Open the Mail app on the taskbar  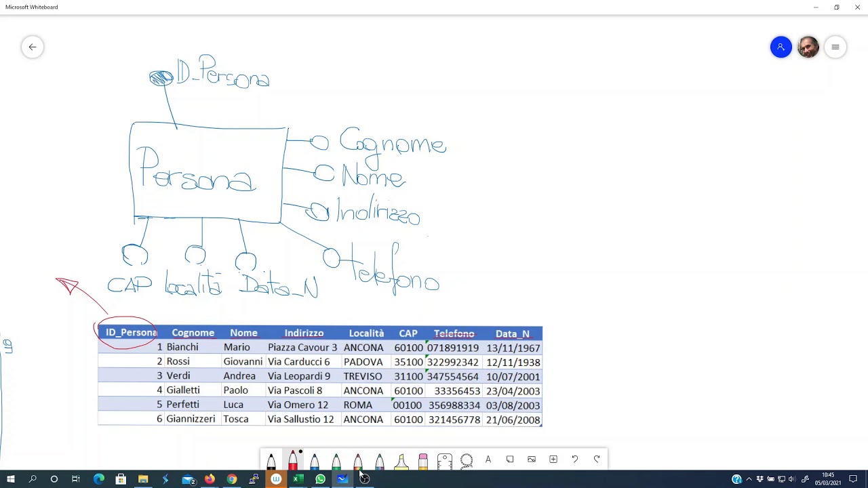pos(189,479)
